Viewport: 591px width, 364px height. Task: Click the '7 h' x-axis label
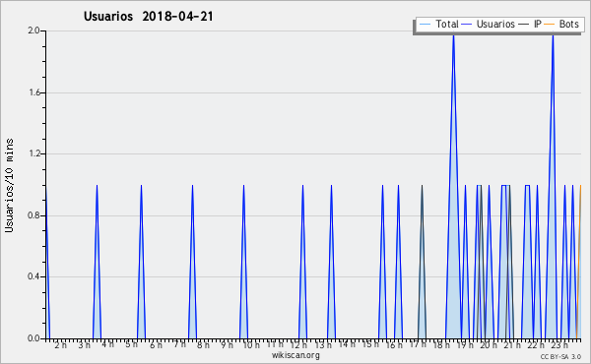point(179,344)
